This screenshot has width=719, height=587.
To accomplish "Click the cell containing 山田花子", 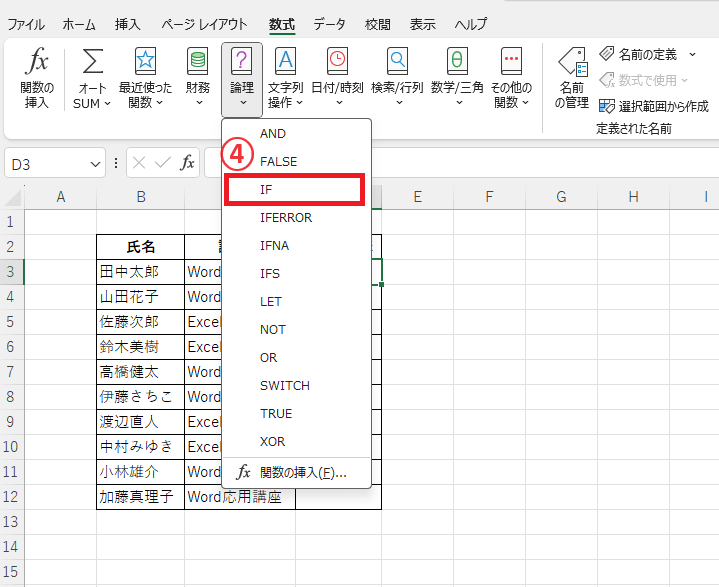I will (141, 297).
